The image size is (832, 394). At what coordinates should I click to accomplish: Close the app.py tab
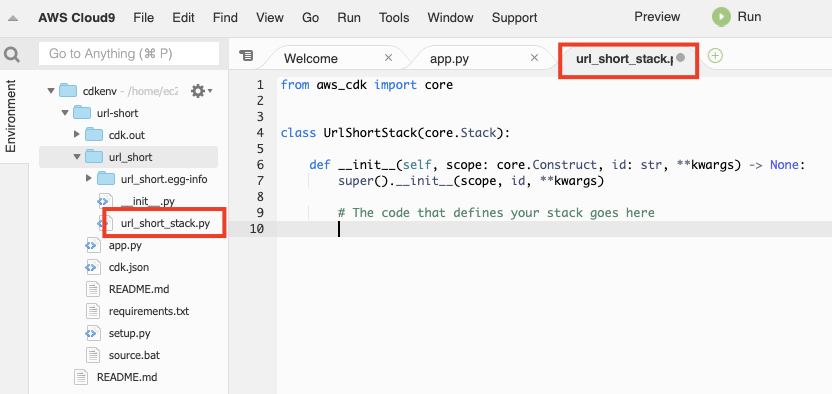534,58
